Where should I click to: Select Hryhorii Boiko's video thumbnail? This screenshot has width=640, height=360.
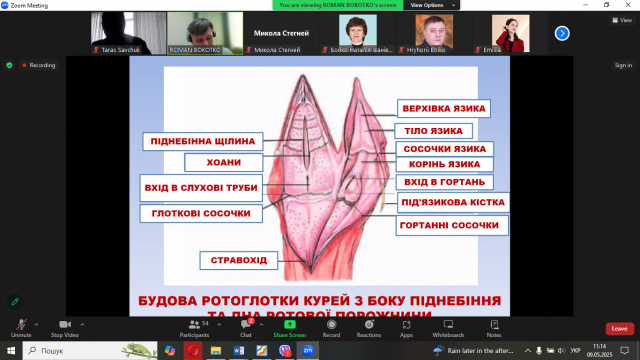click(434, 33)
